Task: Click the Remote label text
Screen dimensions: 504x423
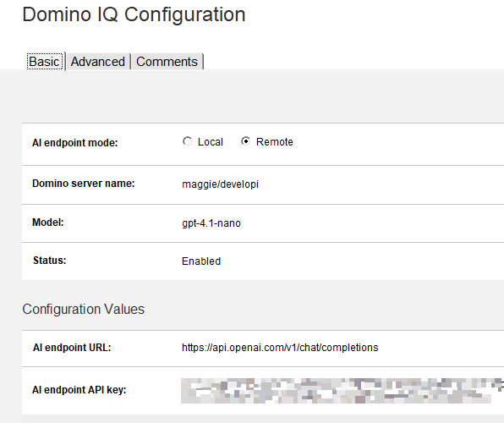Action: tap(275, 142)
